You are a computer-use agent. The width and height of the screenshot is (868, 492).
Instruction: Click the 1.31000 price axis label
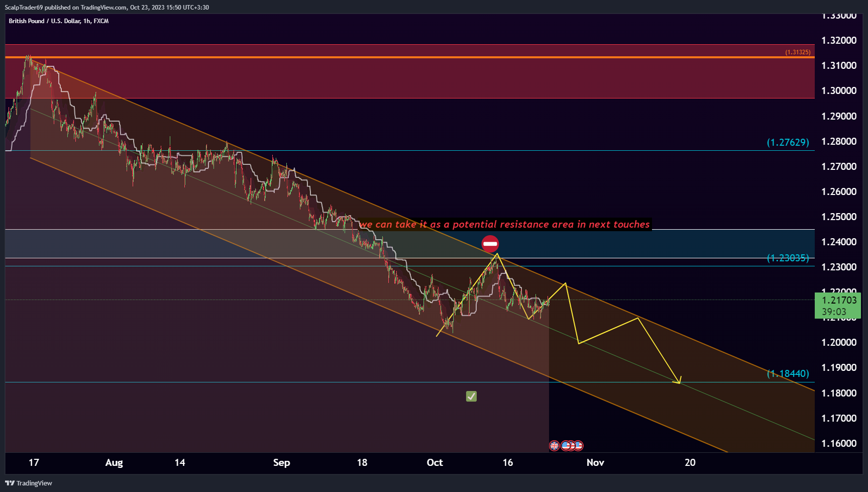839,65
